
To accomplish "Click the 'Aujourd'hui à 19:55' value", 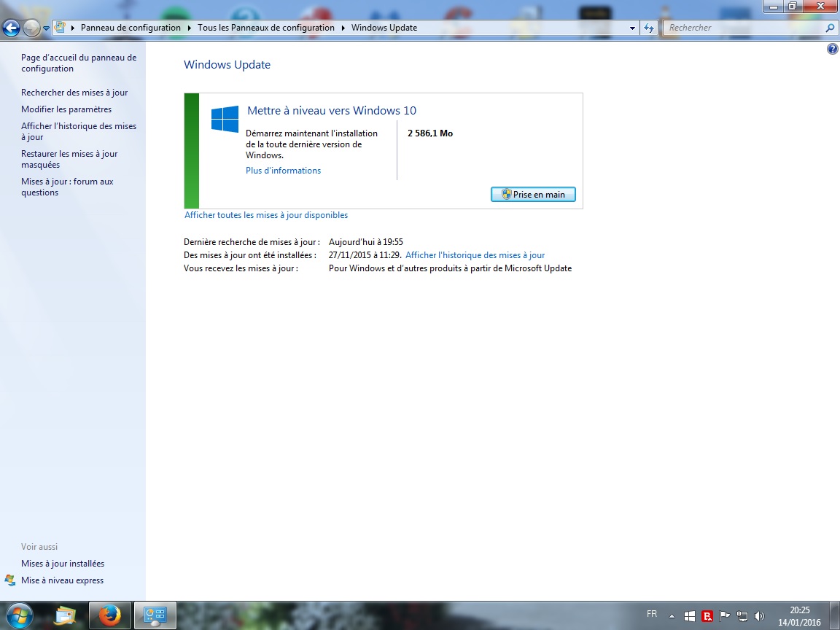I will click(x=366, y=242).
